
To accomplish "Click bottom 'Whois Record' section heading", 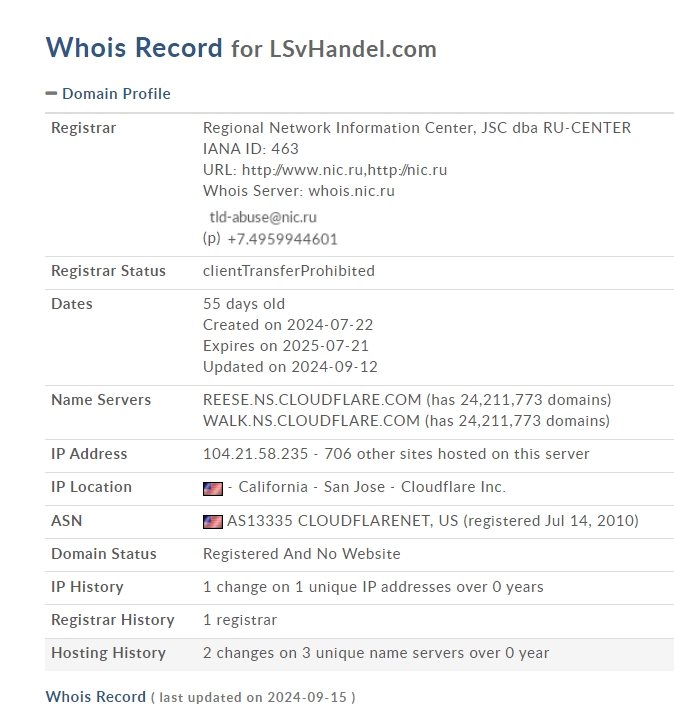I will [96, 697].
